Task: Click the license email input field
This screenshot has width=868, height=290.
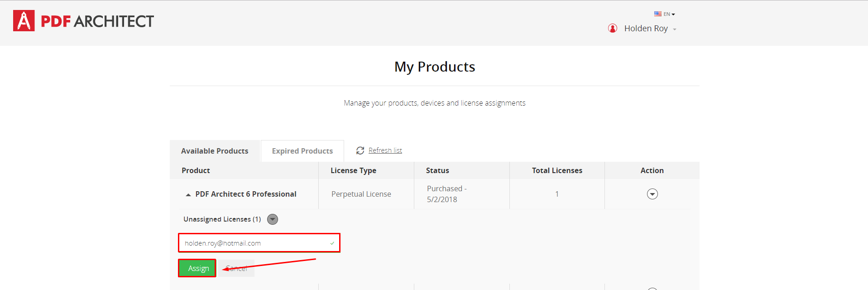Action: point(259,243)
